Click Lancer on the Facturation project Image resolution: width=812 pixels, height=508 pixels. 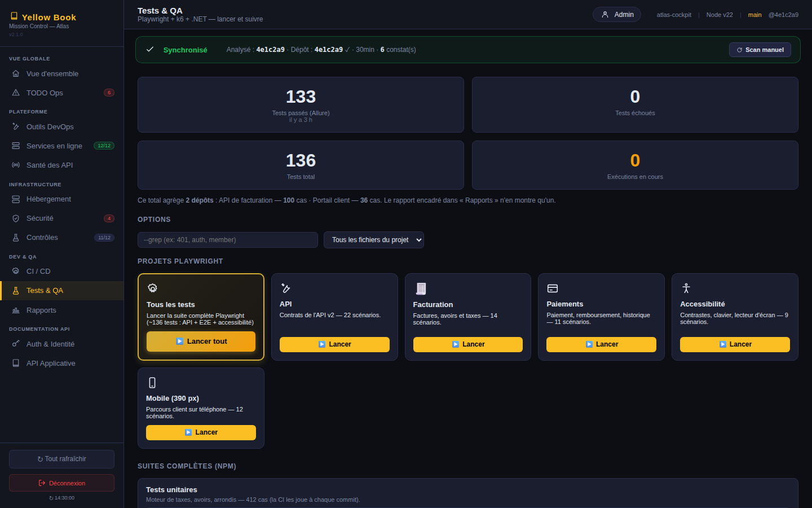pyautogui.click(x=468, y=344)
